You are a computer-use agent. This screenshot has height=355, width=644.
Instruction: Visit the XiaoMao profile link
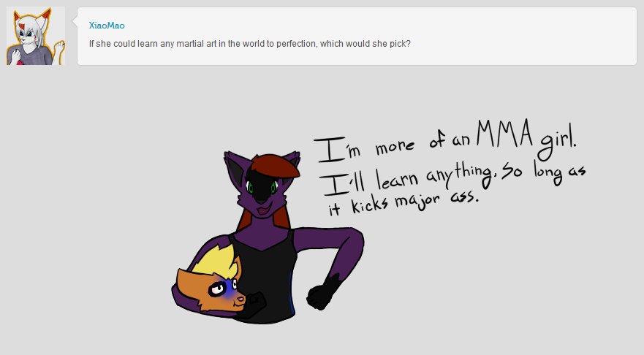[107, 26]
